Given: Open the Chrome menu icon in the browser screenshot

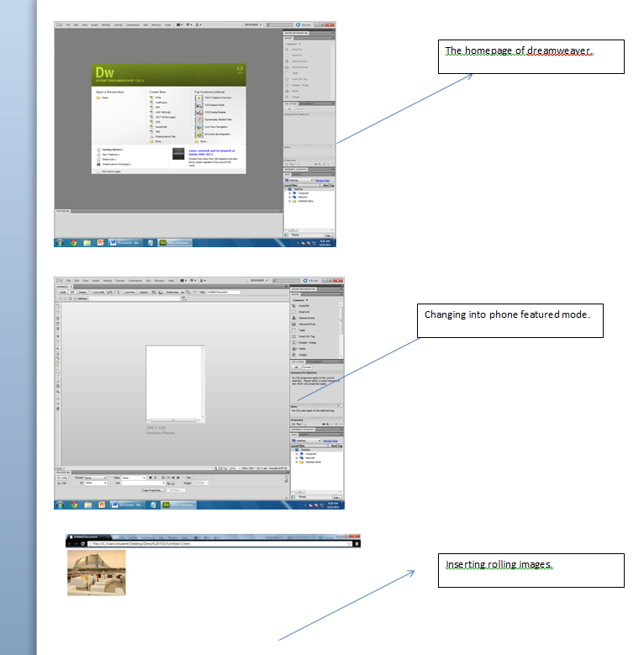Looking at the screenshot, I should coord(356,544).
